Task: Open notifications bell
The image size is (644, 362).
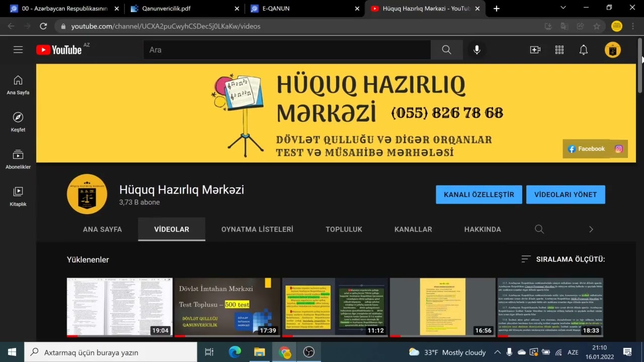Action: [584, 50]
